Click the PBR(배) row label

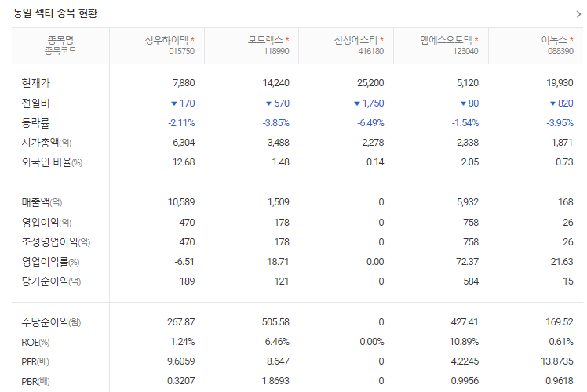pos(35,382)
